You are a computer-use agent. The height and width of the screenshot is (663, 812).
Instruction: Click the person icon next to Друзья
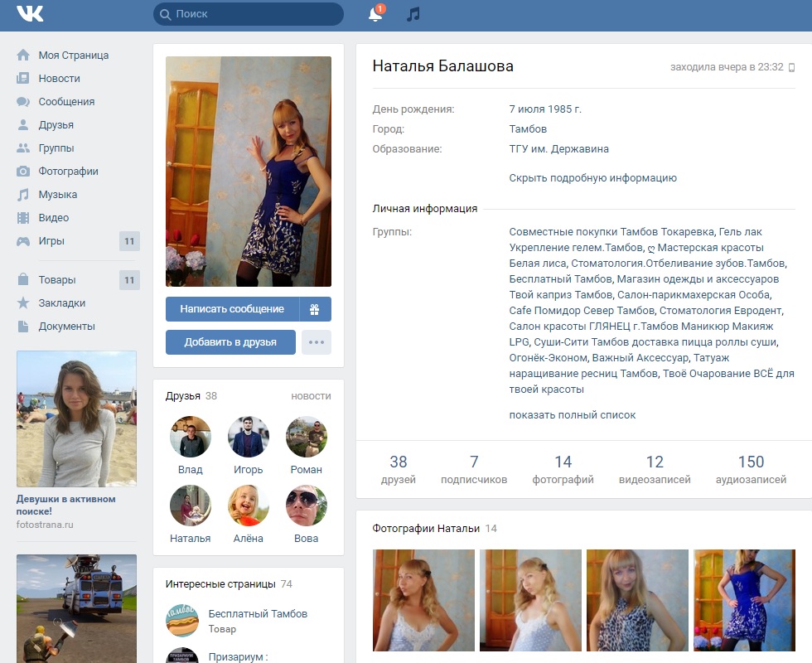pos(23,125)
